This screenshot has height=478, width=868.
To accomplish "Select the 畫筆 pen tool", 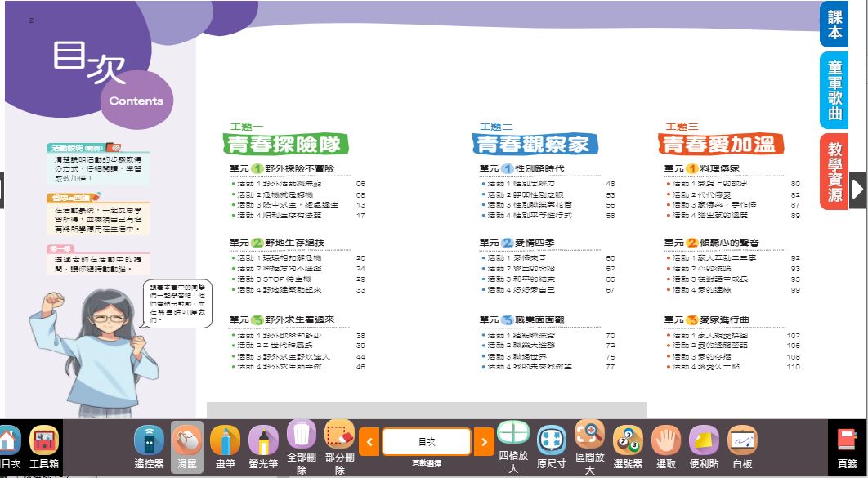I will pyautogui.click(x=225, y=447).
